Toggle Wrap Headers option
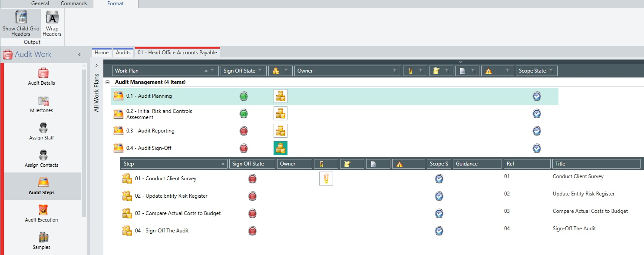644x255 pixels. click(52, 23)
